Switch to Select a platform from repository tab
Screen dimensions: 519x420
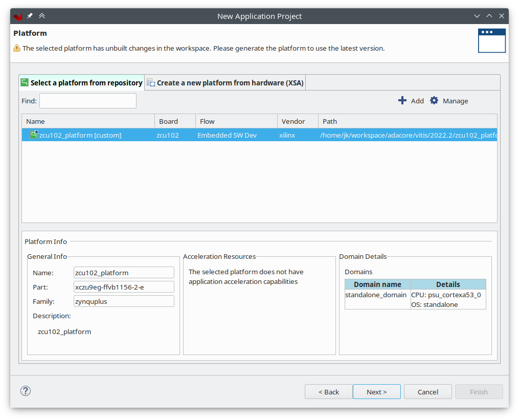click(x=82, y=83)
